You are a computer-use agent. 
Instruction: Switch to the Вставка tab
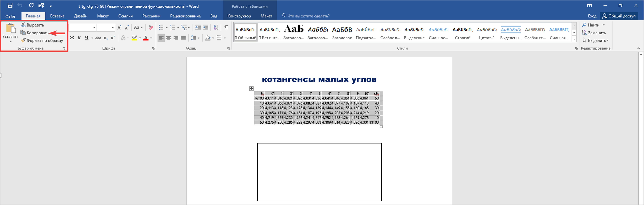(x=57, y=16)
